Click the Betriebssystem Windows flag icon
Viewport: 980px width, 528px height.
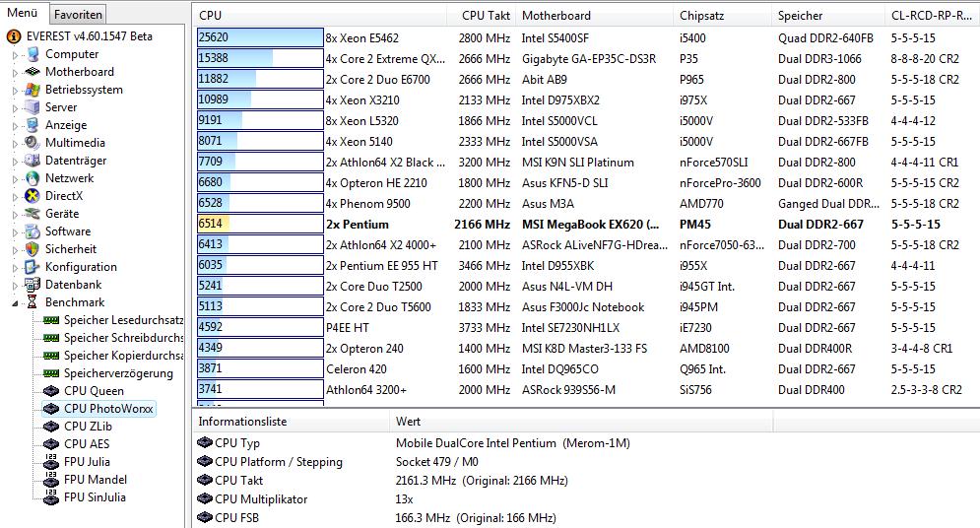click(x=33, y=90)
